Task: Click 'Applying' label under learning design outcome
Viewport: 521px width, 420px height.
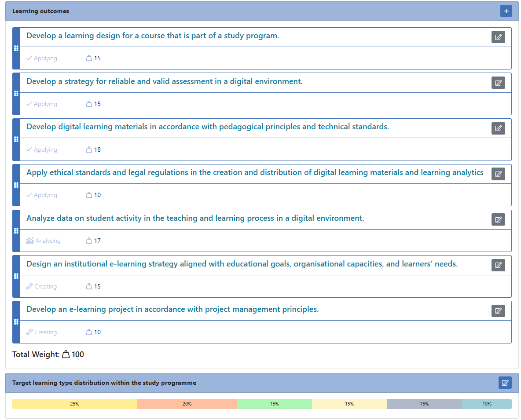Action: 45,58
